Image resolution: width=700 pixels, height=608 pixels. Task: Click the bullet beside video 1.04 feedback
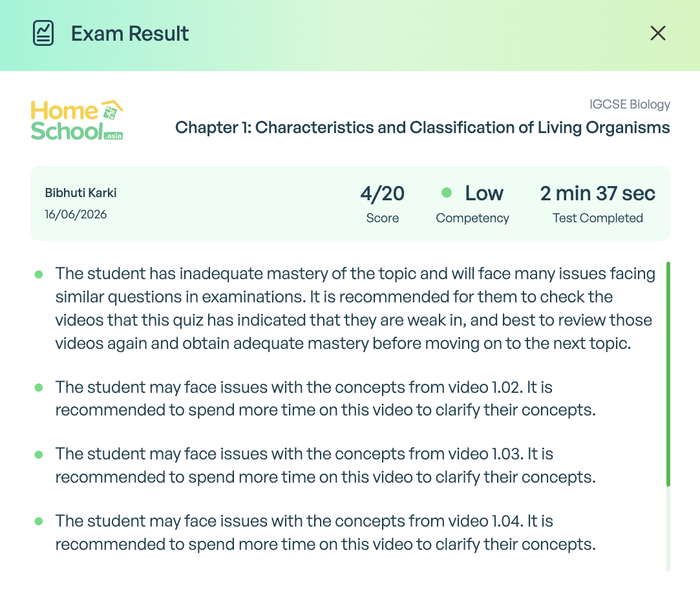39,521
